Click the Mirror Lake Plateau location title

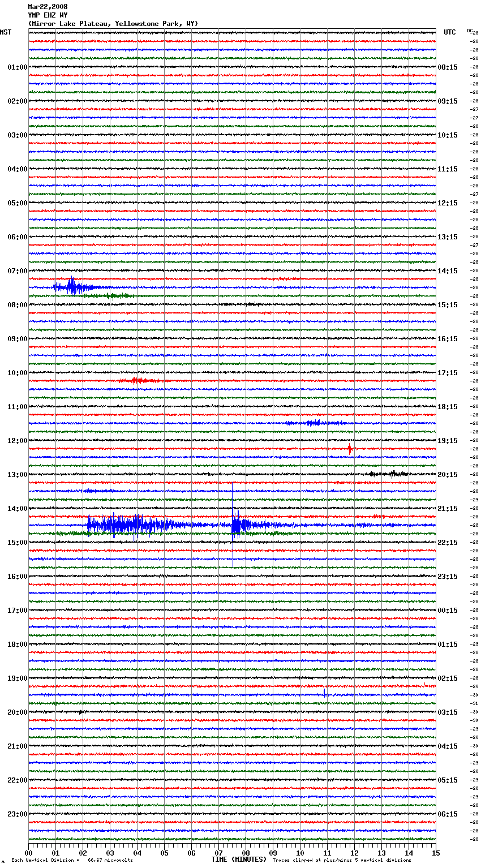tap(113, 24)
